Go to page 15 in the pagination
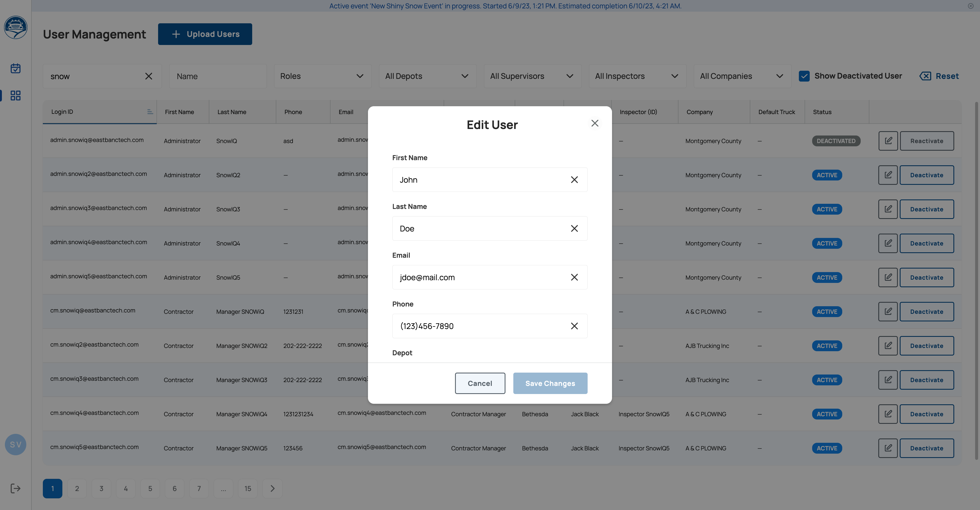980x510 pixels. (x=248, y=488)
